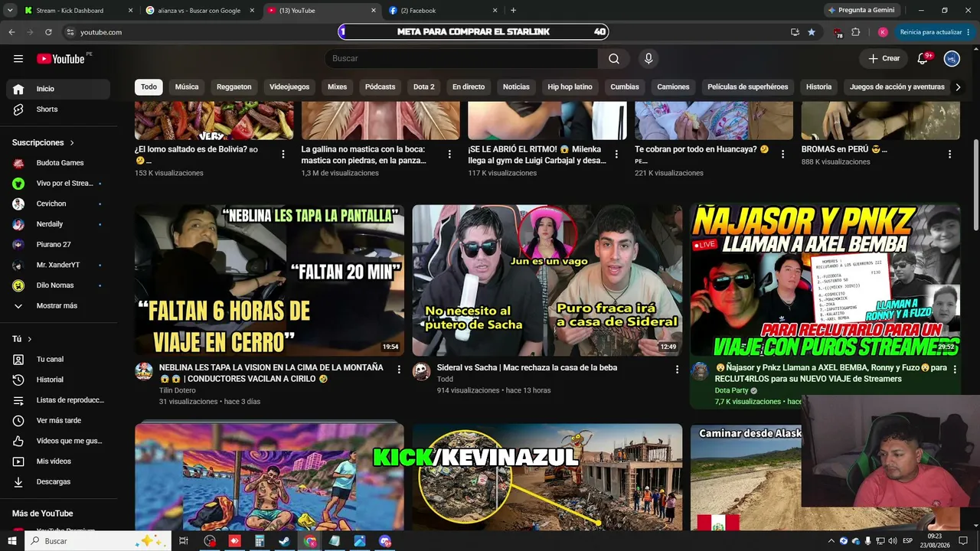Click the Crear button

884,59
